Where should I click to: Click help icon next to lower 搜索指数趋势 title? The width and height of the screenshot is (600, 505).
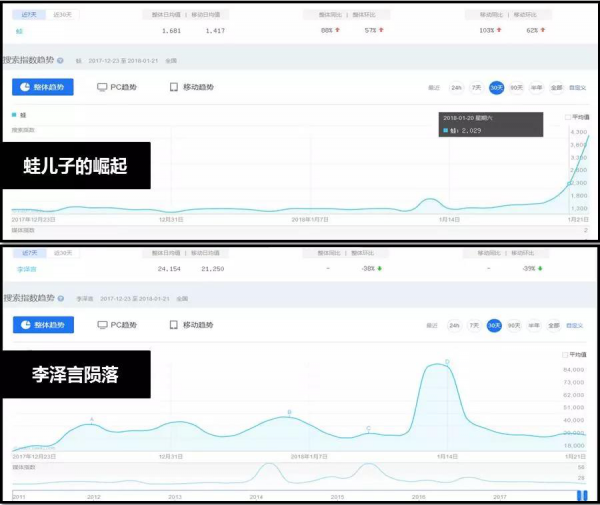tap(61, 298)
